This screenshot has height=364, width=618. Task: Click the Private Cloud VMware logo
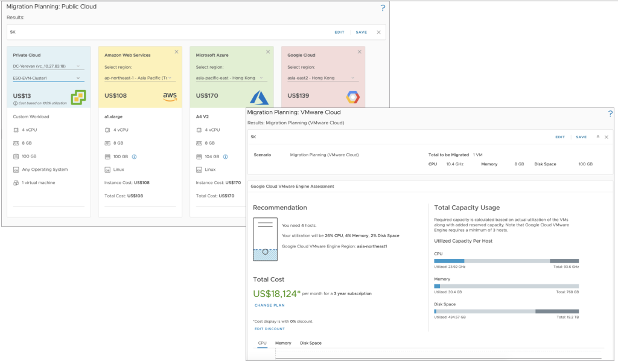click(78, 97)
